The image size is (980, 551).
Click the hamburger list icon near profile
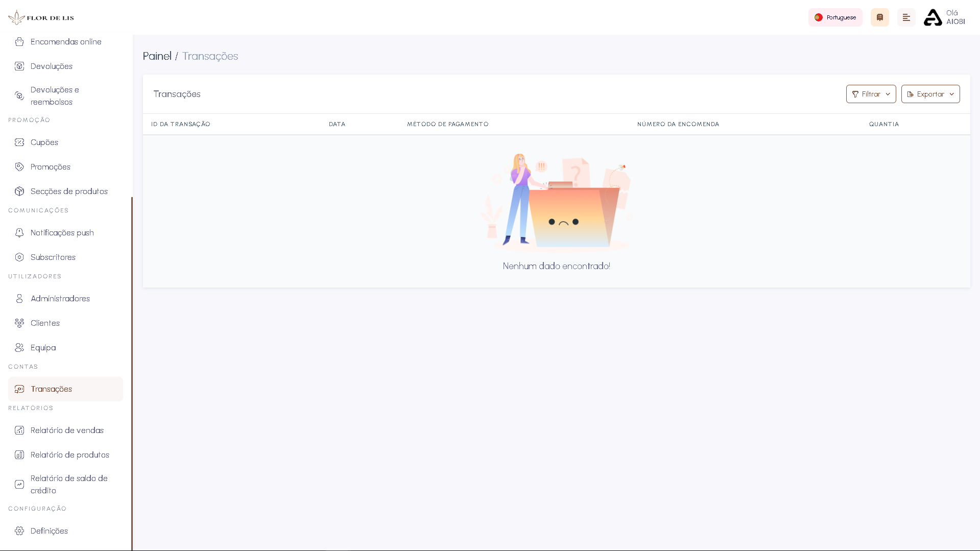pyautogui.click(x=906, y=17)
